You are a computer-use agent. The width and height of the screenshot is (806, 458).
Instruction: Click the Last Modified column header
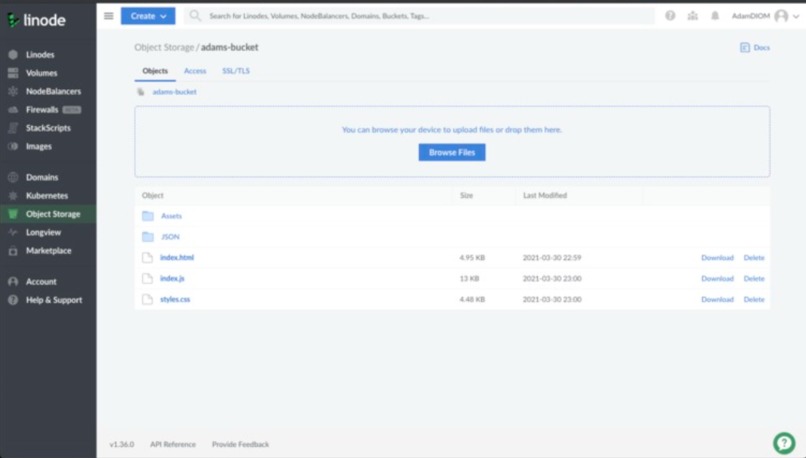(545, 195)
